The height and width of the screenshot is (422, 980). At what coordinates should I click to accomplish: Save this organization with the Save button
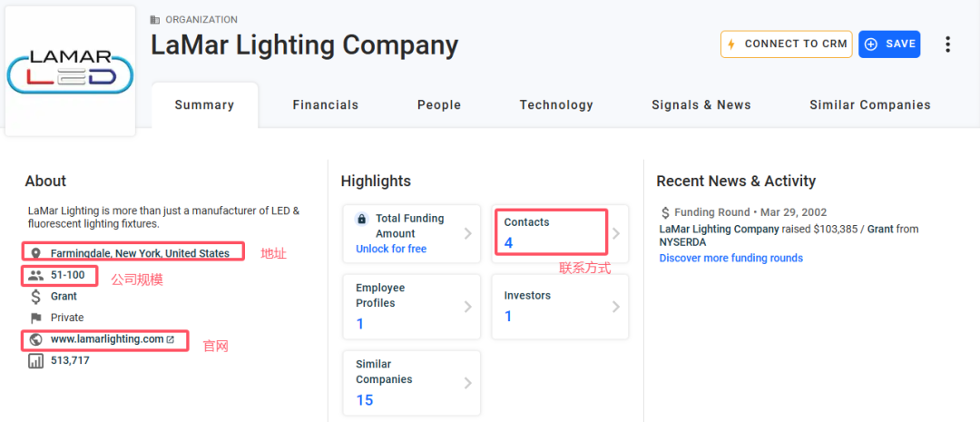point(889,44)
